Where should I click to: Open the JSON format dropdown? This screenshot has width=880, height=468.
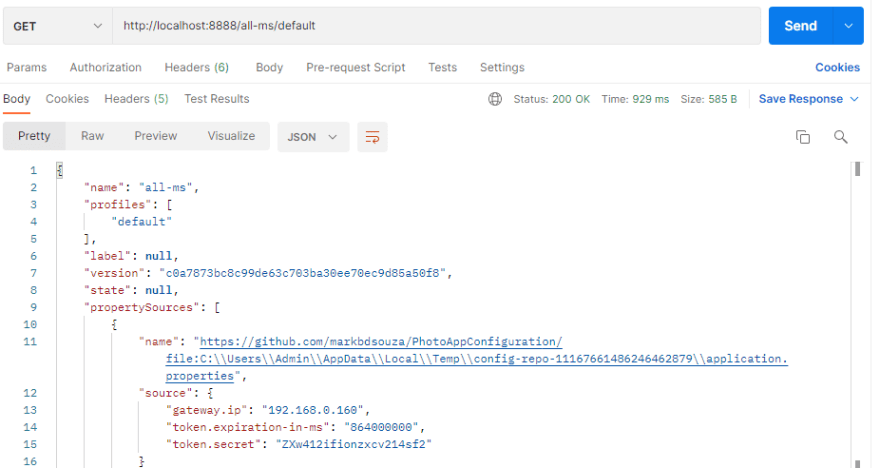pyautogui.click(x=312, y=137)
